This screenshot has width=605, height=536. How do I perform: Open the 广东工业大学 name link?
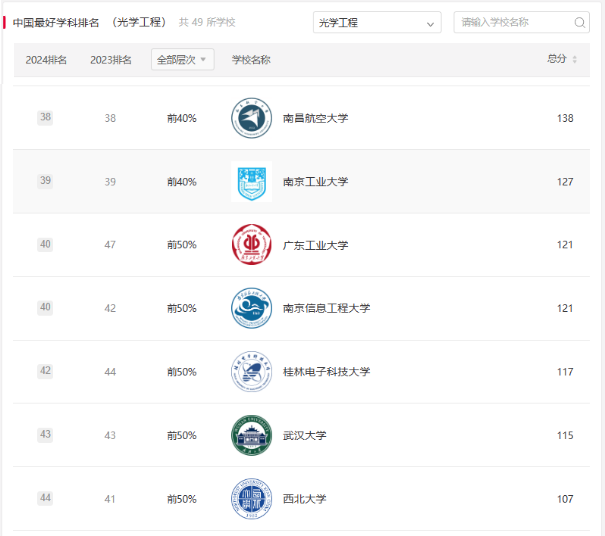[x=315, y=245]
